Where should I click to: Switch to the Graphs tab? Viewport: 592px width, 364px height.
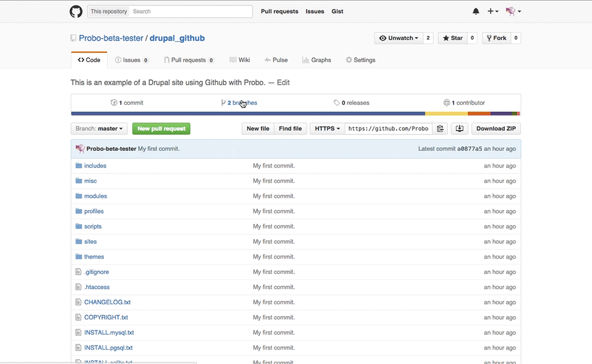point(316,60)
